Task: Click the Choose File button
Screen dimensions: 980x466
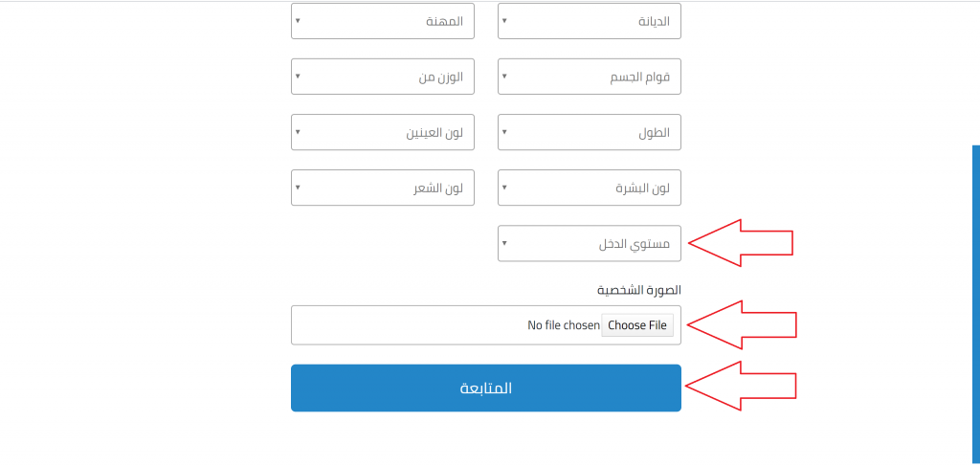Action: point(637,325)
